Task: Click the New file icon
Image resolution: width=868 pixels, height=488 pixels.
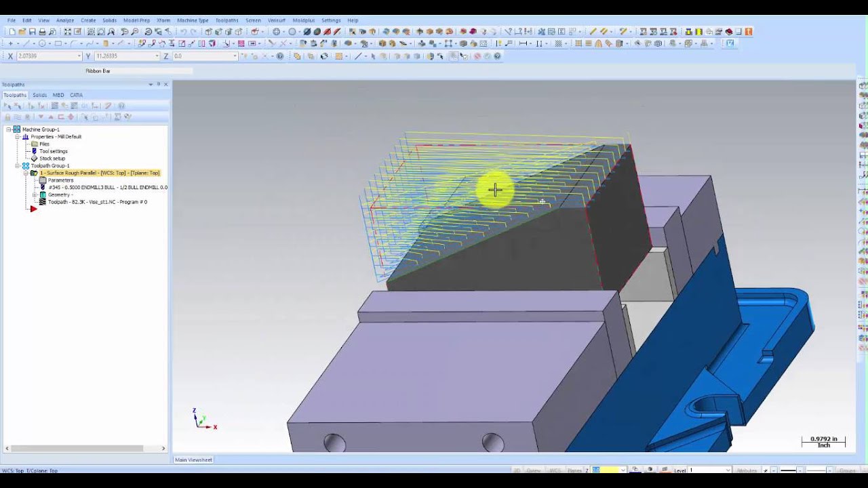Action: [12, 32]
